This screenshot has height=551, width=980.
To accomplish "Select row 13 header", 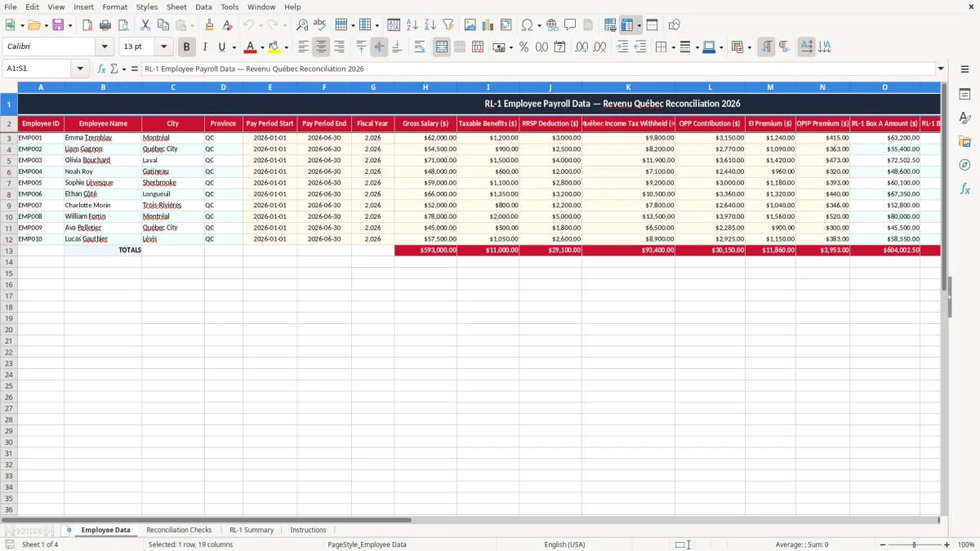I will click(x=9, y=251).
